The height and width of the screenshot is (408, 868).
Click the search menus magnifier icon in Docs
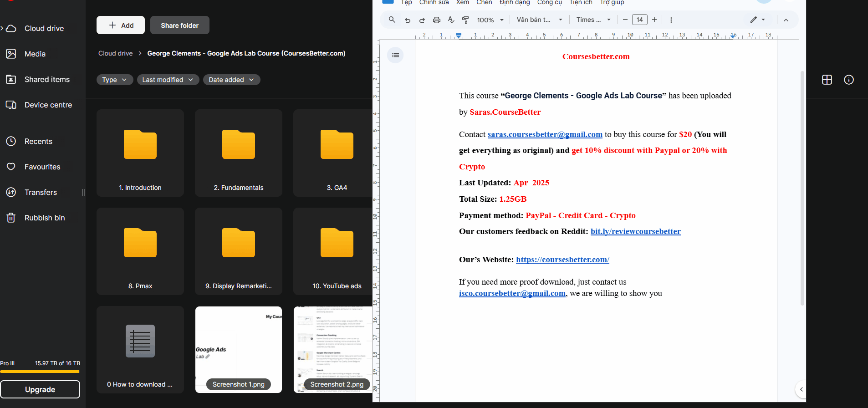click(x=392, y=20)
